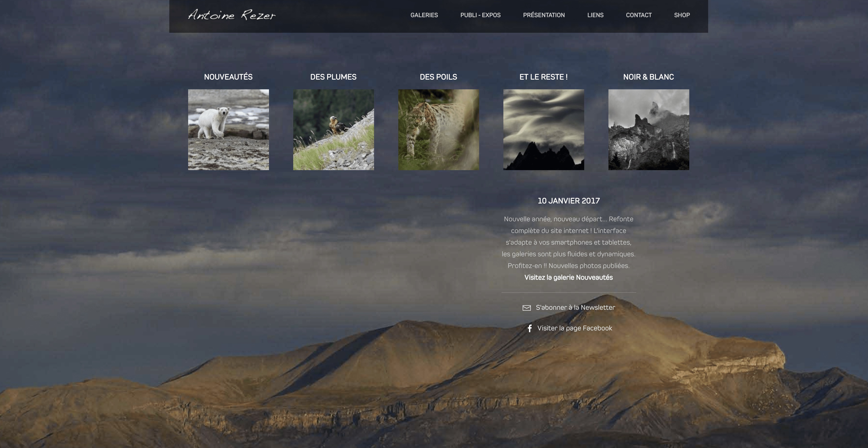
Task: Go to the PRÉSENTATION page
Action: 544,15
